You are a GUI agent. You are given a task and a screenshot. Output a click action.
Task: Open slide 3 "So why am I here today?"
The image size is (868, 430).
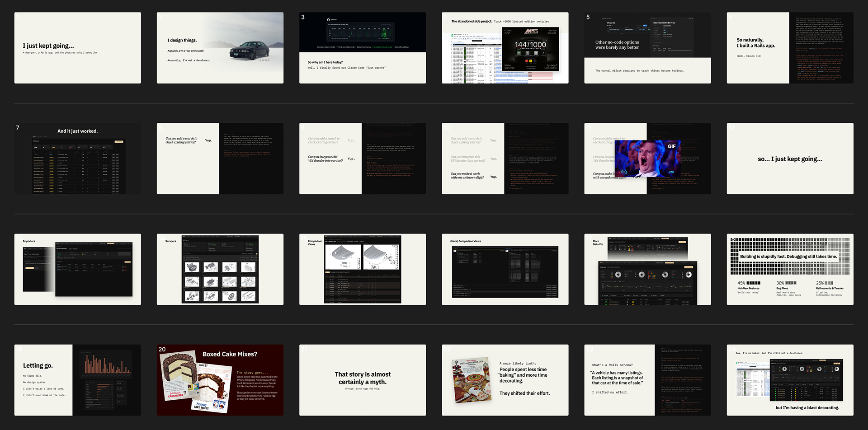(x=363, y=48)
